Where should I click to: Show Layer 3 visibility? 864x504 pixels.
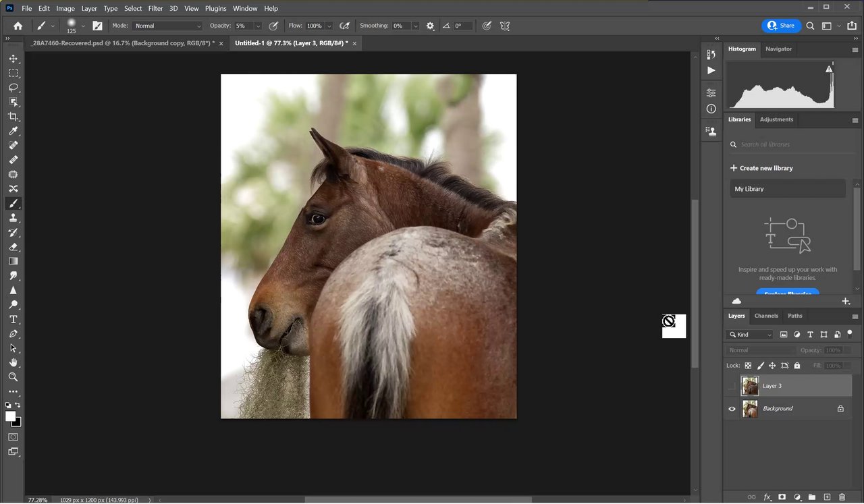point(732,386)
